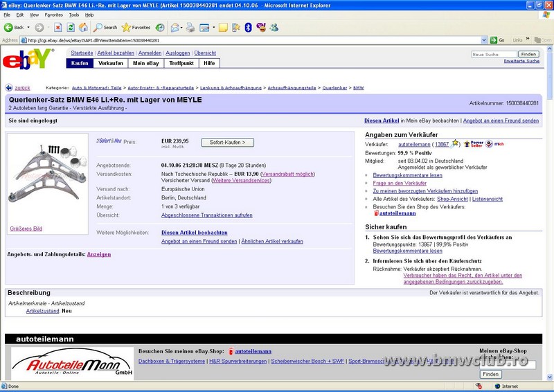Click the IE Forward arrow button
554x392 pixels.
click(x=39, y=28)
